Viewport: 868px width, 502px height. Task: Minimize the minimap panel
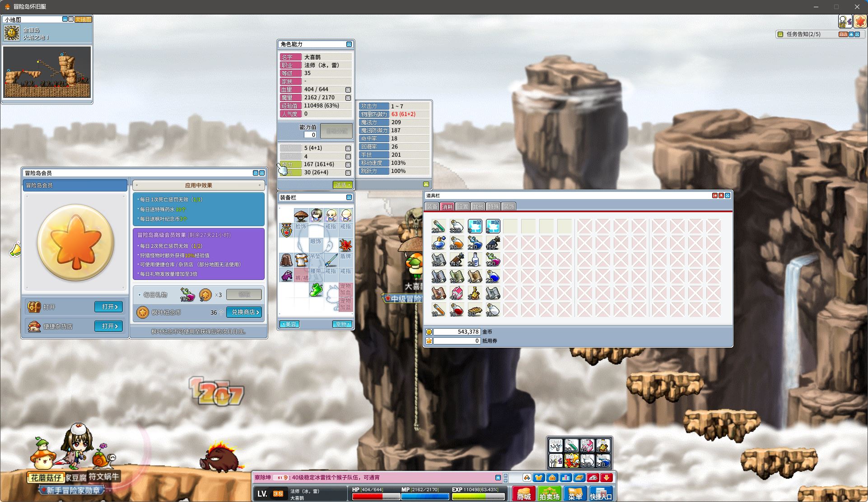coord(65,19)
